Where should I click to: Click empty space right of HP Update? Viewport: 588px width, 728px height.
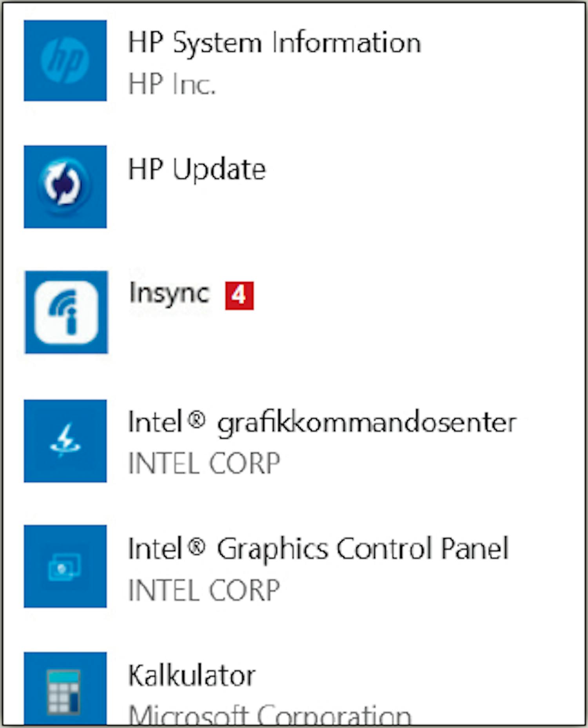[423, 187]
